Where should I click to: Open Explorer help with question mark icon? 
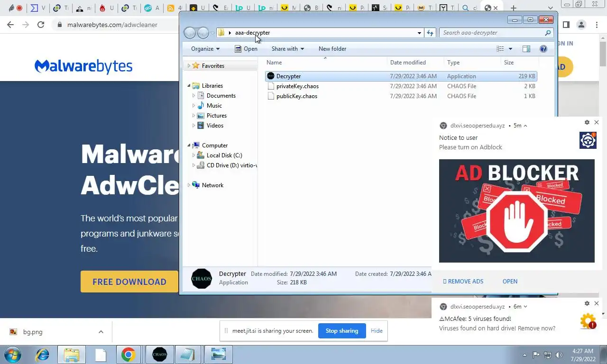(x=543, y=49)
